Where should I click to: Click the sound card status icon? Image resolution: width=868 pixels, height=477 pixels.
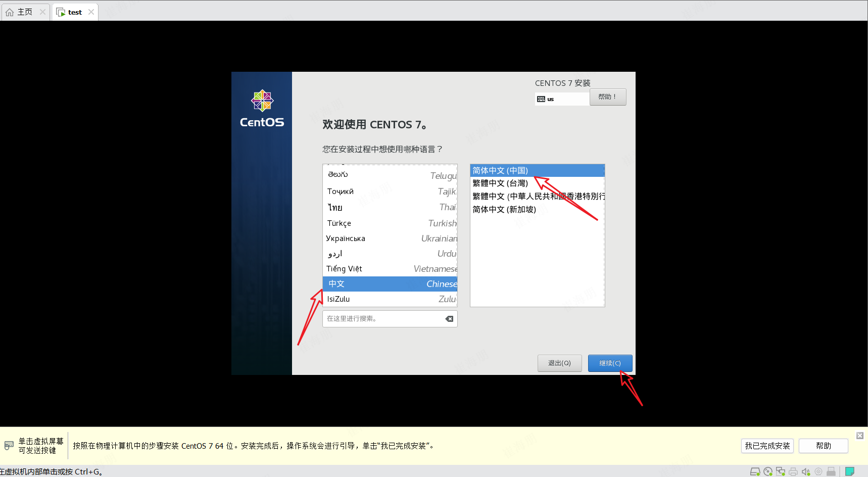[x=806, y=471]
